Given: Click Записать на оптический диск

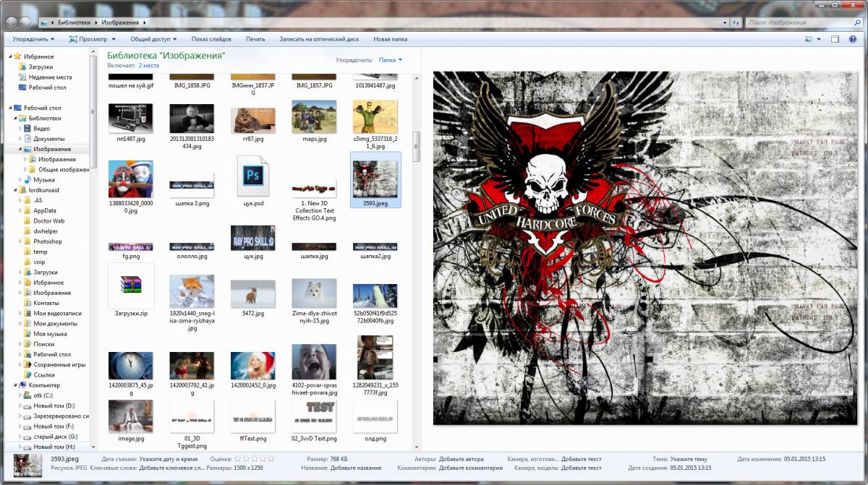Looking at the screenshot, I should (319, 39).
